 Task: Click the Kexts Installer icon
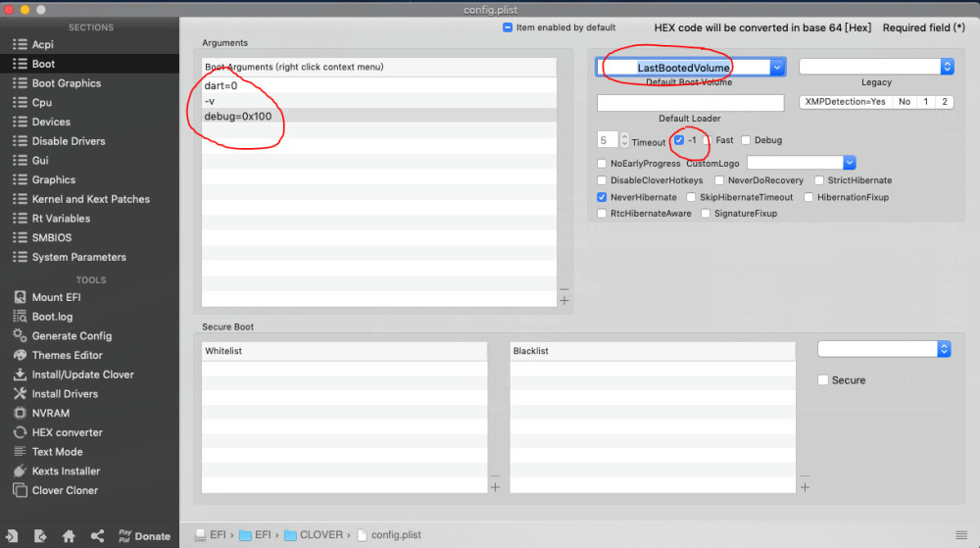20,471
